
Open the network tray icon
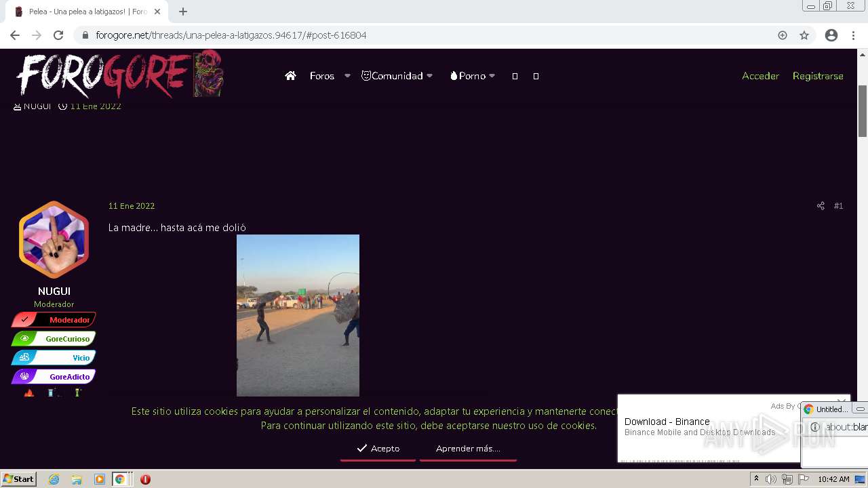[x=787, y=479]
